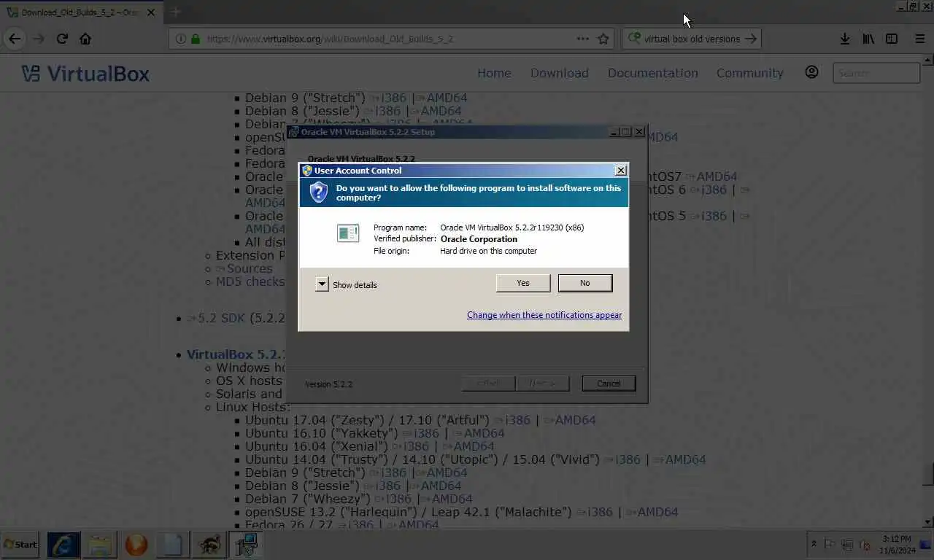934x560 pixels.
Task: Click the Firefox search box text field
Action: tap(692, 39)
